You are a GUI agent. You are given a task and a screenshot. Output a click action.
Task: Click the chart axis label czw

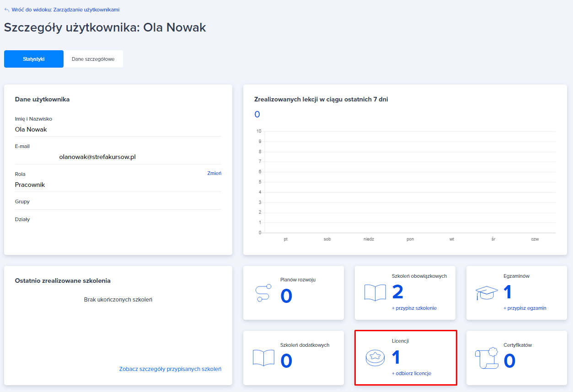[535, 239]
